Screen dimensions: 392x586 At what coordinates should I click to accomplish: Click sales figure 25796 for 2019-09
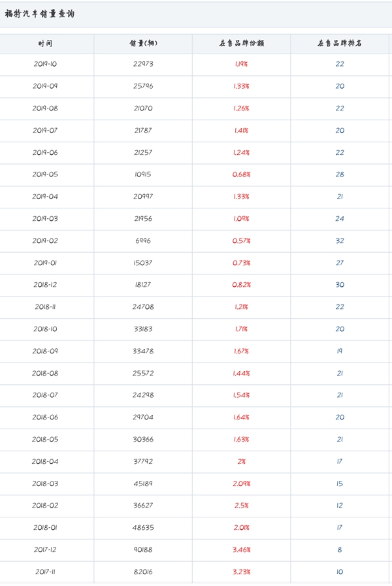click(x=143, y=86)
